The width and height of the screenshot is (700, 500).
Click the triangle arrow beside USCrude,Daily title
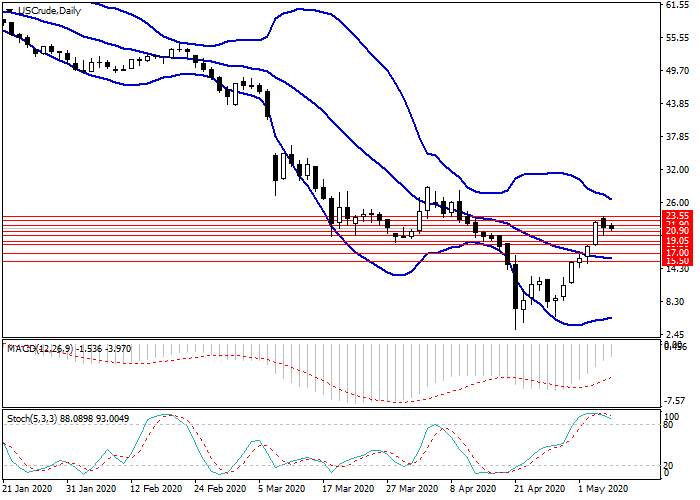(10, 11)
